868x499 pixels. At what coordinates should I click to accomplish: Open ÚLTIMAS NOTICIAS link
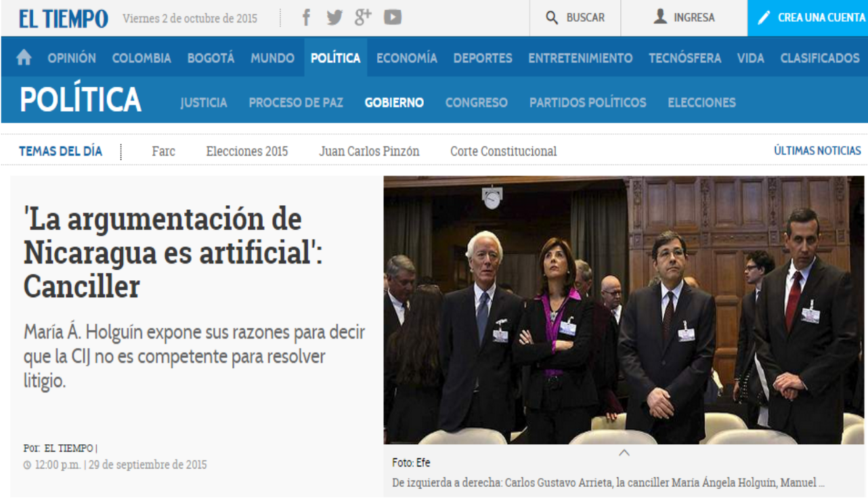tap(817, 151)
